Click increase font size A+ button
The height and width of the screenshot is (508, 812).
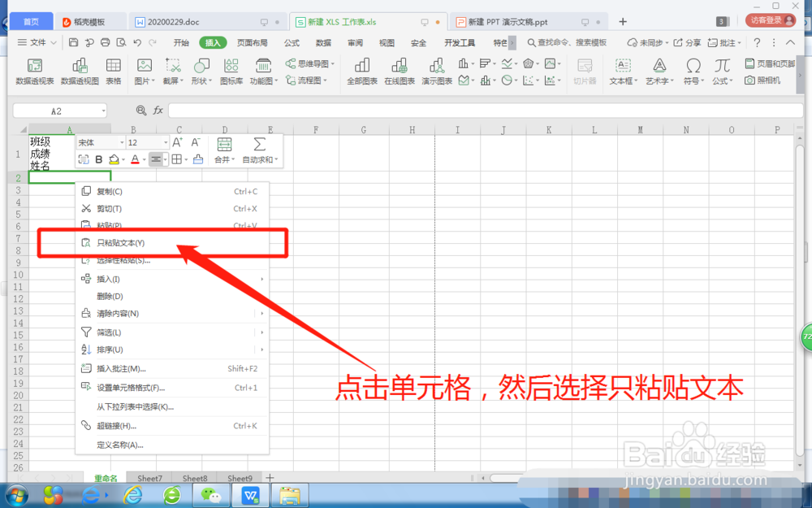point(177,142)
